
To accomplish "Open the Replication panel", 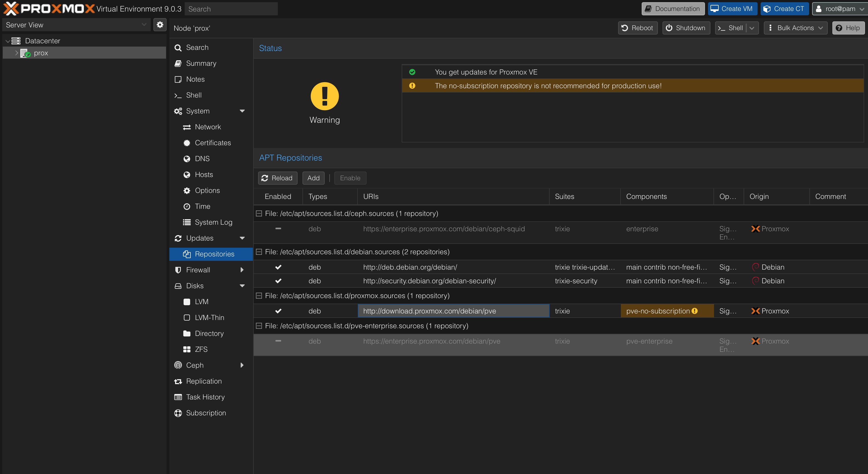I will tap(204, 381).
